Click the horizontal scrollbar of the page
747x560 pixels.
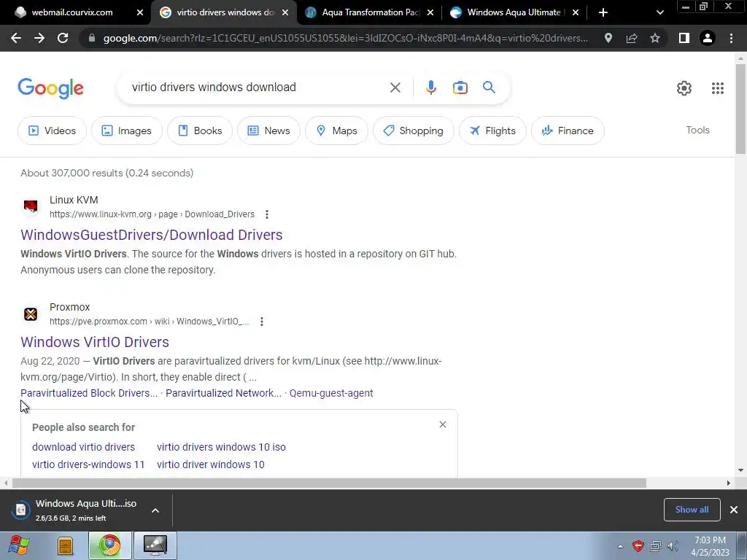(x=329, y=483)
